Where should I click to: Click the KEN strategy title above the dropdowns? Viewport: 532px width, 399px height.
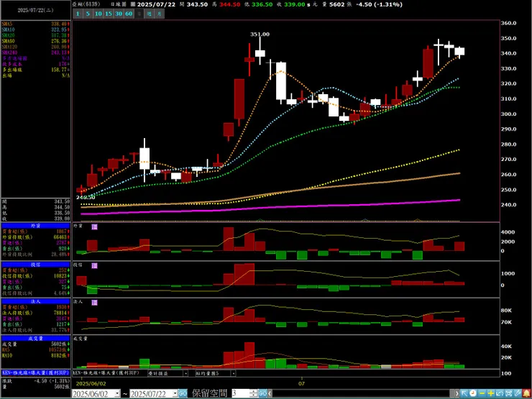coord(106,372)
